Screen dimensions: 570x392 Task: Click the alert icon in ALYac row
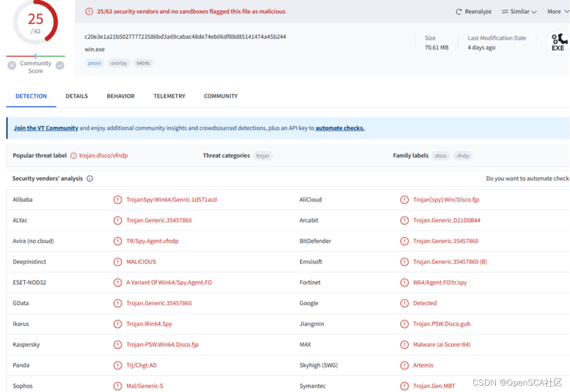(117, 220)
